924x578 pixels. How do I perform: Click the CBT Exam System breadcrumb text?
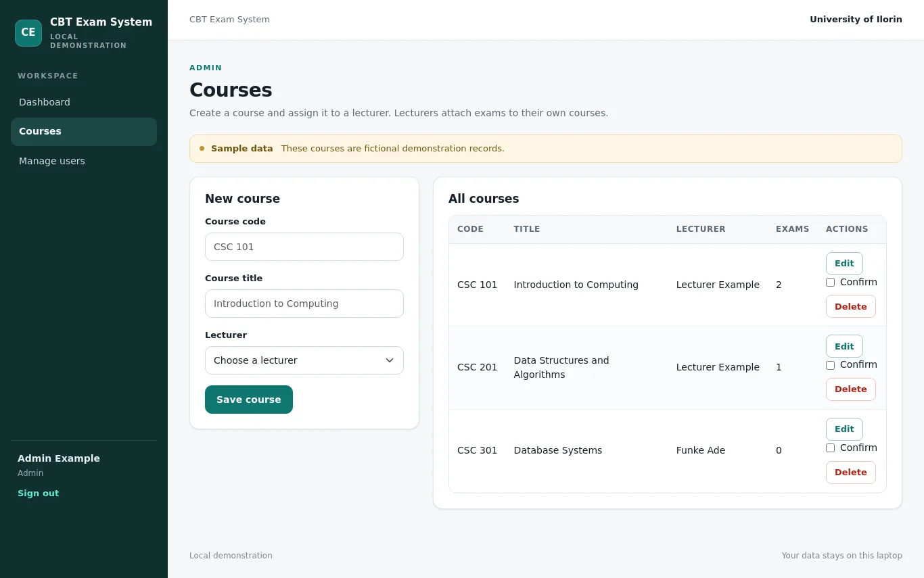point(230,20)
